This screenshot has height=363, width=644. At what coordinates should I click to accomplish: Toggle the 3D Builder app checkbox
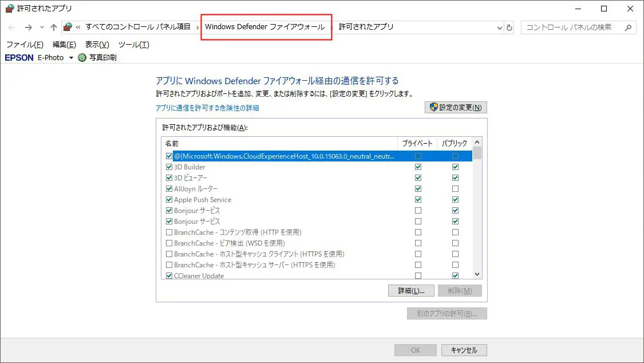pyautogui.click(x=169, y=167)
